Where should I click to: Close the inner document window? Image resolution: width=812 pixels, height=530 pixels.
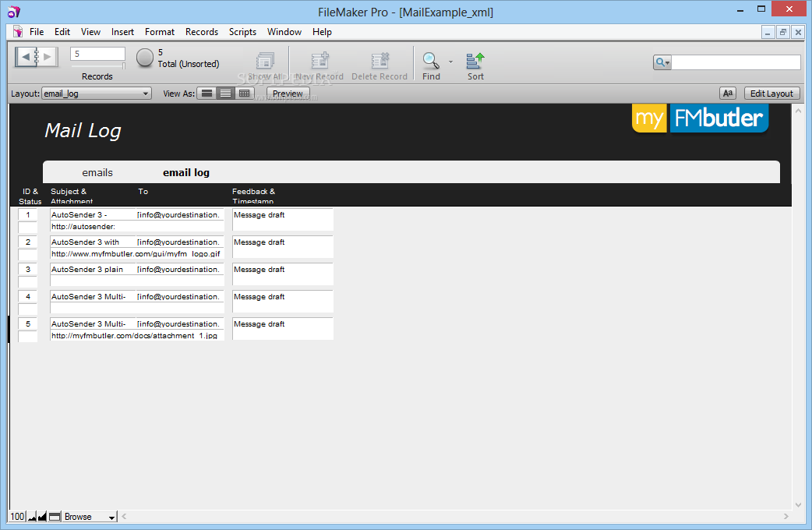pos(798,32)
